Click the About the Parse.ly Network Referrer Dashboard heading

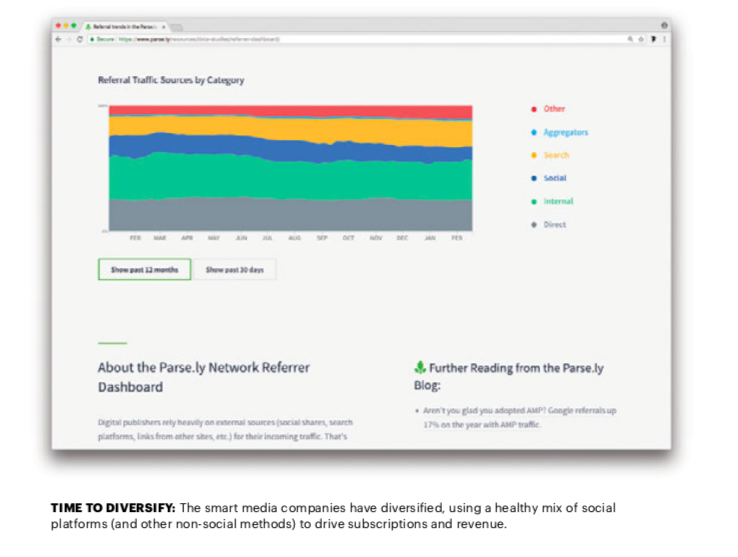204,377
